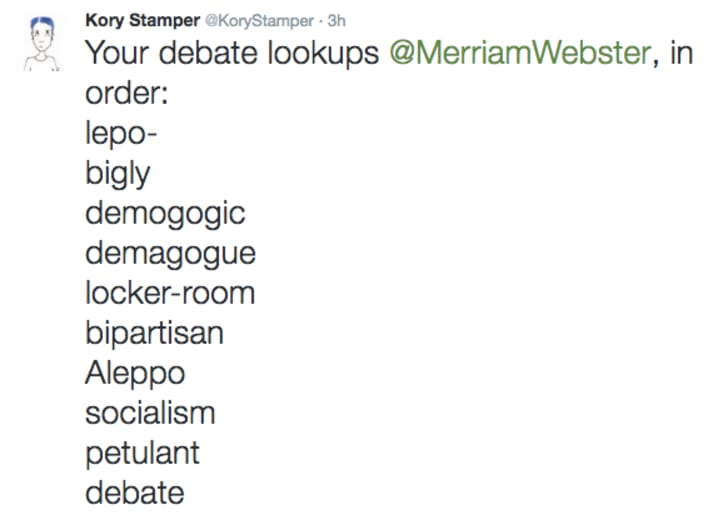
Task: Select the 'demogogic' lookup line
Action: tap(165, 214)
